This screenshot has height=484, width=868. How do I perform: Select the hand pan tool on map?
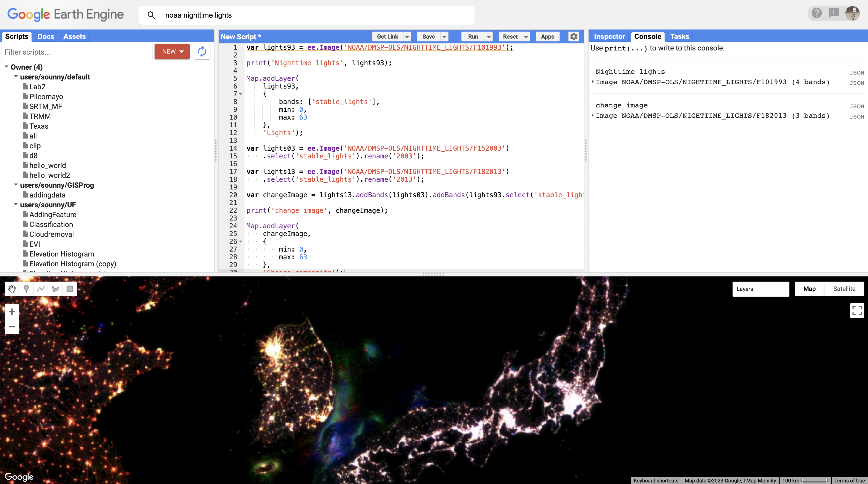pos(12,289)
